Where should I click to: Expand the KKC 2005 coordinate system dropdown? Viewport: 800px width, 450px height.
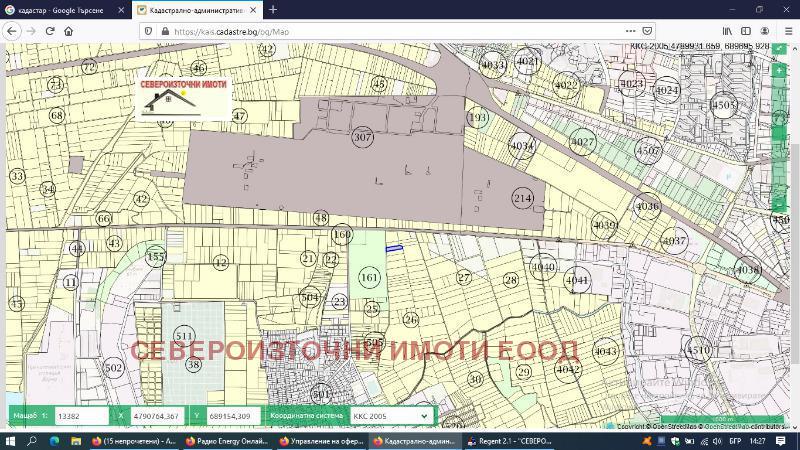point(390,416)
